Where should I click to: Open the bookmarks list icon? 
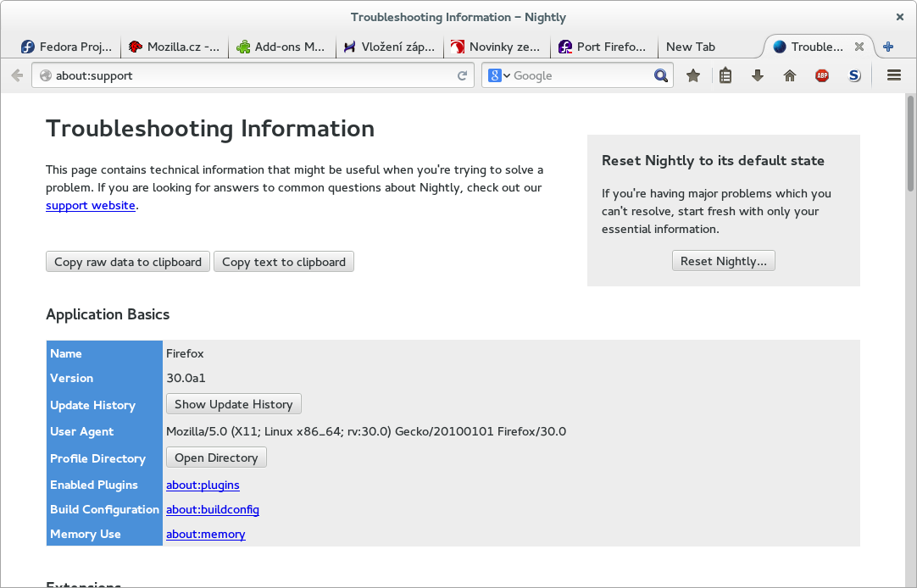click(x=725, y=75)
